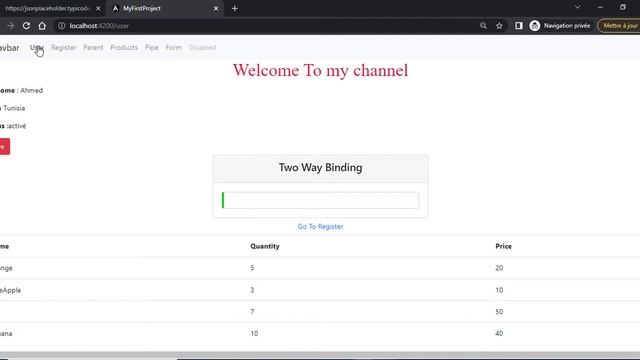Switch to the jsonplaceholder.typicode tab
This screenshot has width=640, height=360.
47,9
